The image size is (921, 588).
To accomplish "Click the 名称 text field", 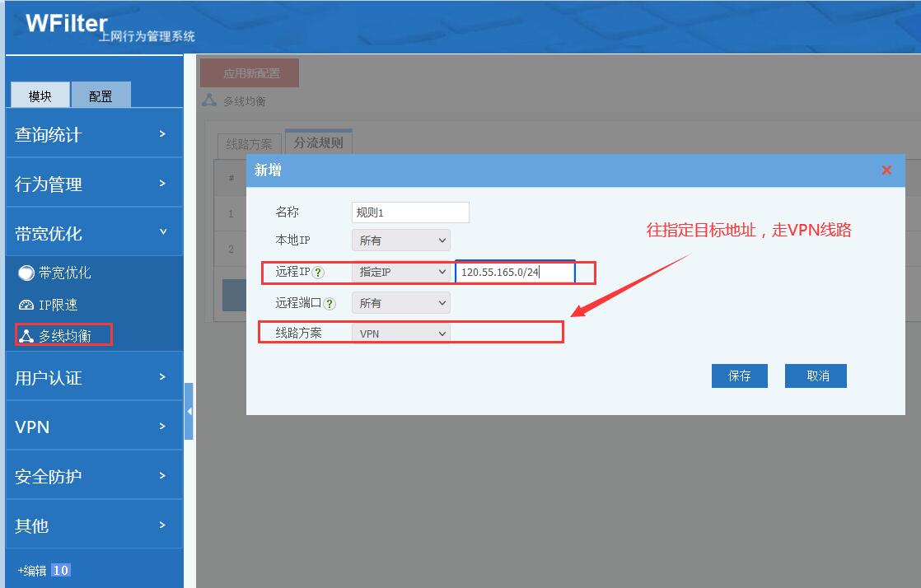I will pyautogui.click(x=410, y=212).
